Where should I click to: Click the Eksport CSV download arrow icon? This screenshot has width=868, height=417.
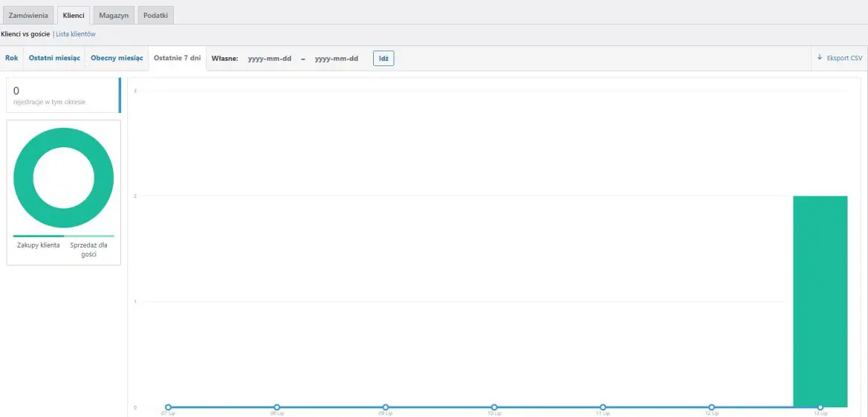click(820, 58)
